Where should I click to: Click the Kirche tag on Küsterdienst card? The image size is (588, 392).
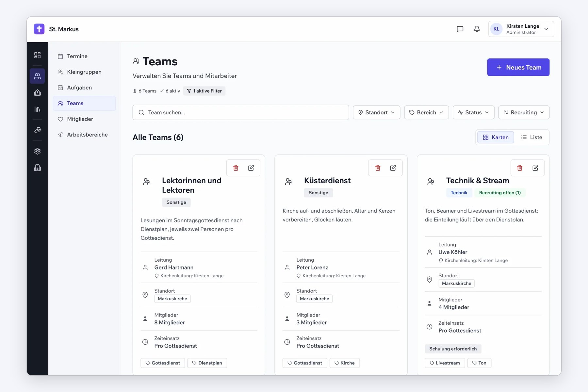(345, 363)
